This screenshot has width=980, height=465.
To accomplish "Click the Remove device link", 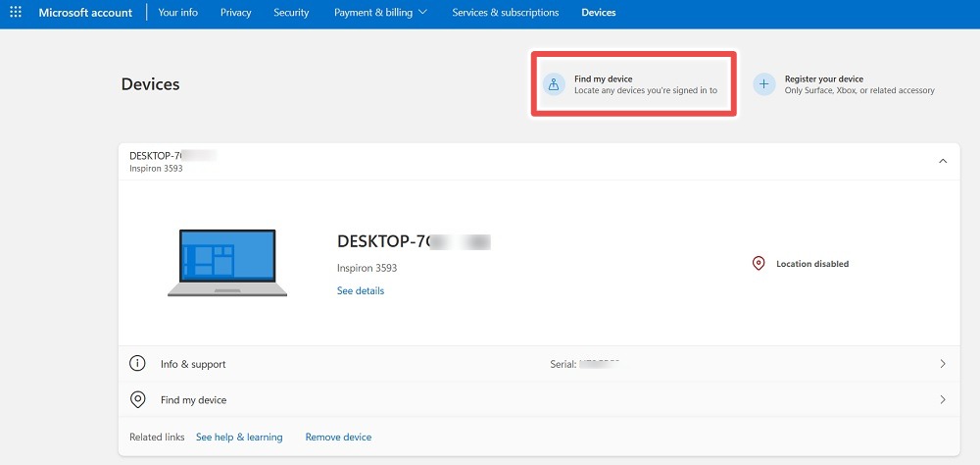I will (338, 437).
